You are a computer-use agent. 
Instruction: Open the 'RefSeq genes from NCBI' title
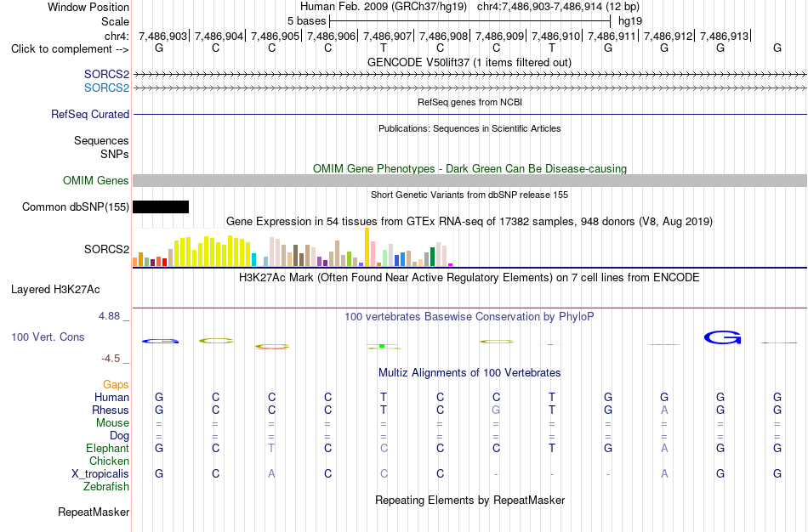coord(470,102)
